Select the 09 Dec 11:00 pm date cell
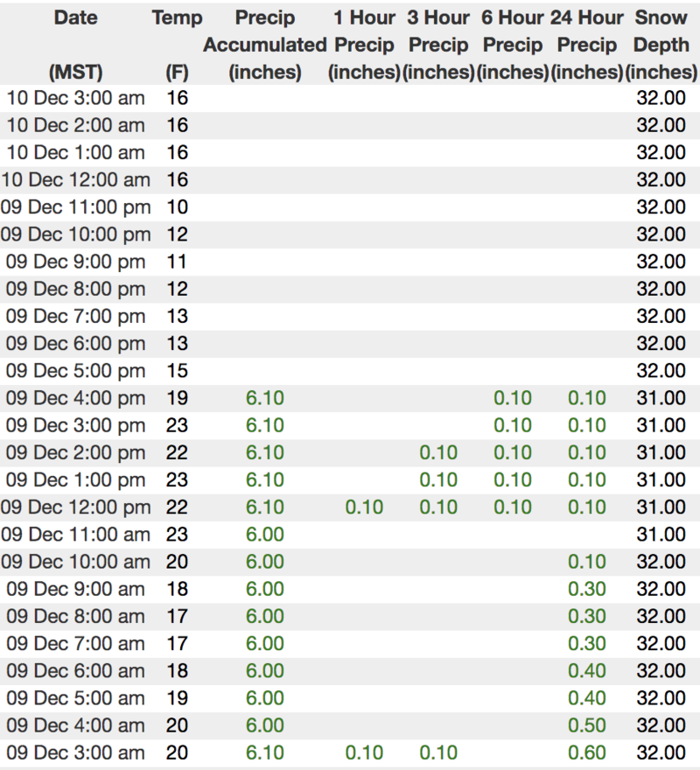Image resolution: width=700 pixels, height=770 pixels. (75, 207)
